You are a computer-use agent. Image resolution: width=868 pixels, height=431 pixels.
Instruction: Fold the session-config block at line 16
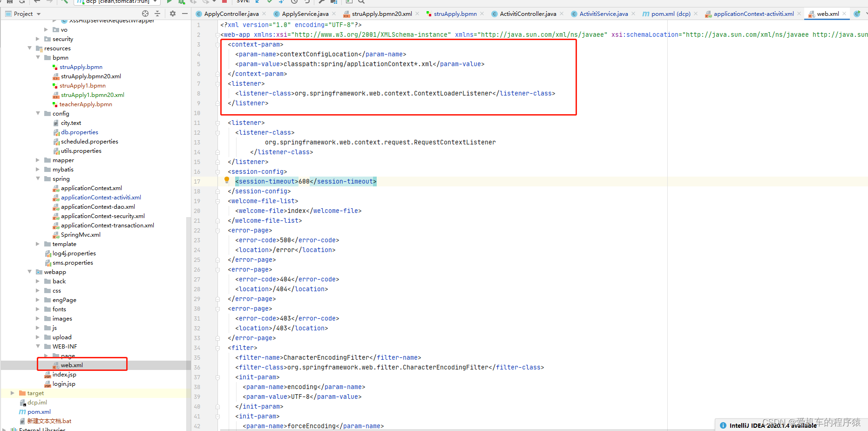coord(217,172)
